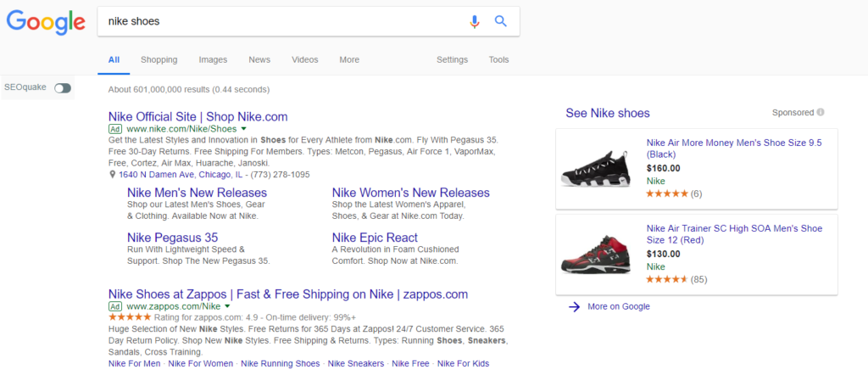This screenshot has width=868, height=375.
Task: Click the More on Google arrow icon
Action: click(x=574, y=307)
